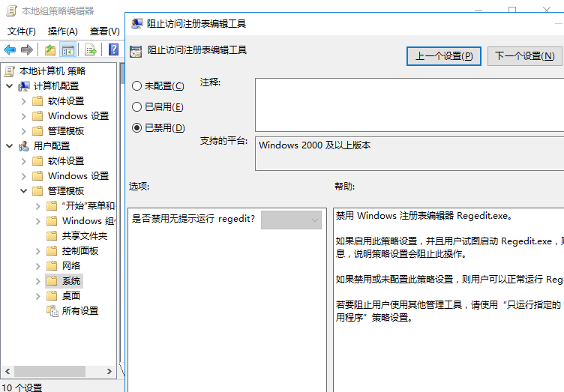The width and height of the screenshot is (564, 392).
Task: Open the 文件(F) menu
Action: (22, 31)
